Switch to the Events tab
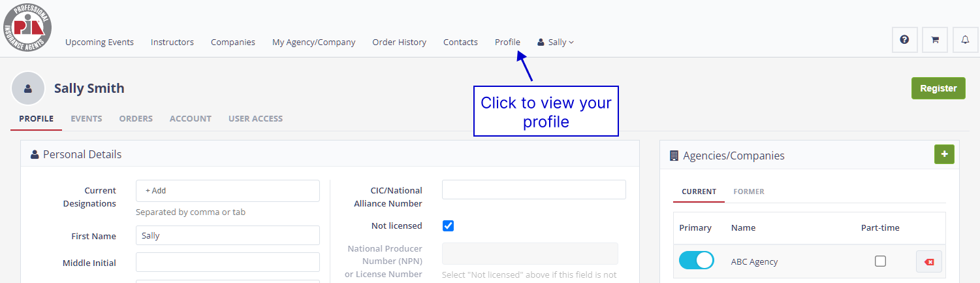Screen dimensions: 980x283 click(86, 119)
